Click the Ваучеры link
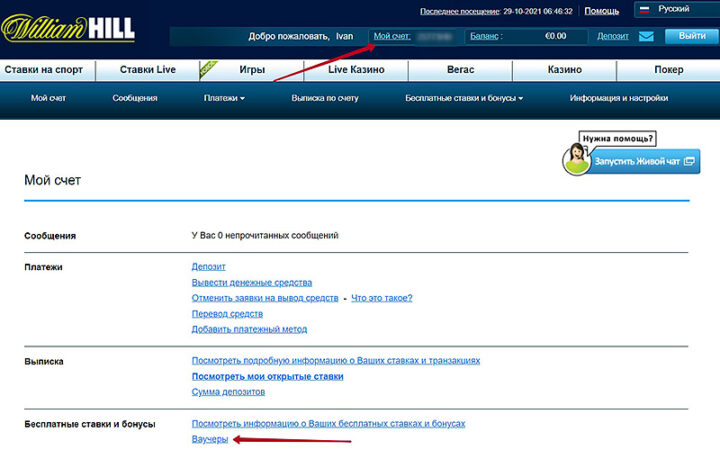 coord(209,439)
